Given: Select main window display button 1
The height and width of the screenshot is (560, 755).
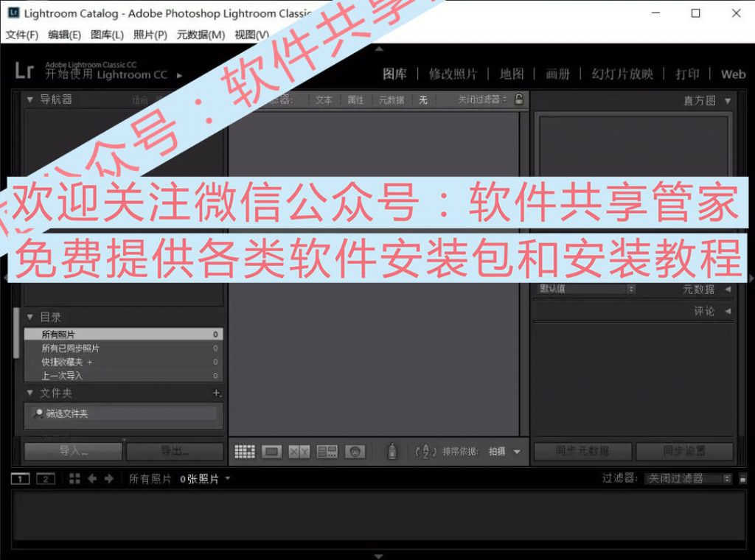Looking at the screenshot, I should coord(20,479).
